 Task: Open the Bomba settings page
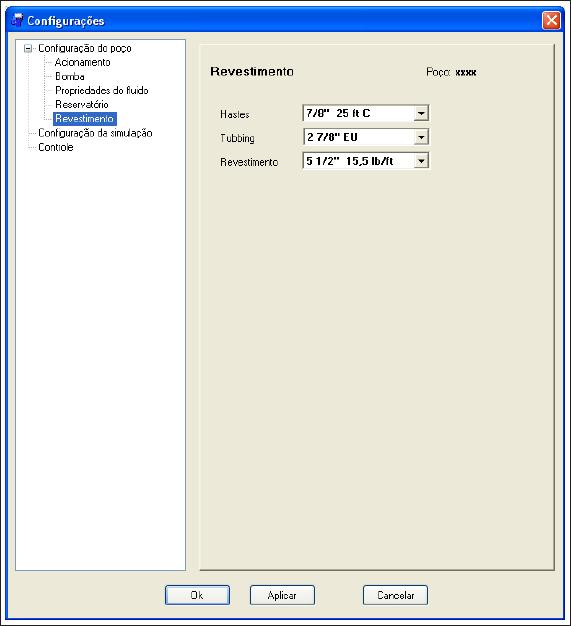tap(70, 76)
